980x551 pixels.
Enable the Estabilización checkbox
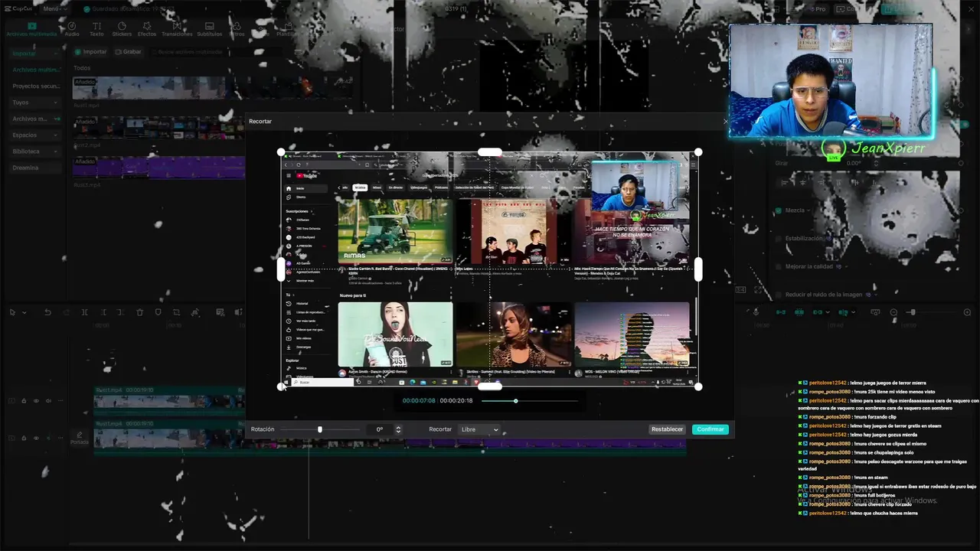pyautogui.click(x=779, y=239)
